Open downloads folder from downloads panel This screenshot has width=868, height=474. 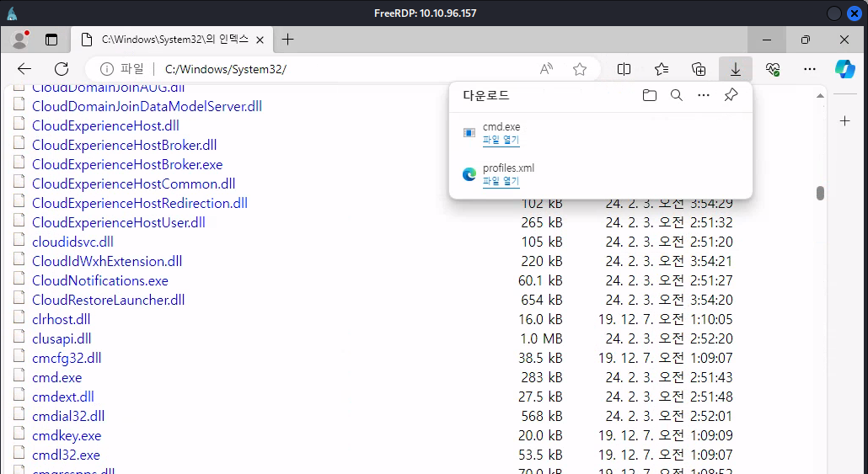tap(649, 96)
